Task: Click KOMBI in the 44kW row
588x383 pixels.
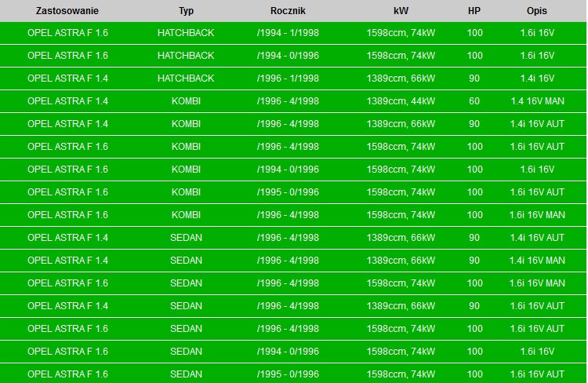Action: click(x=186, y=101)
